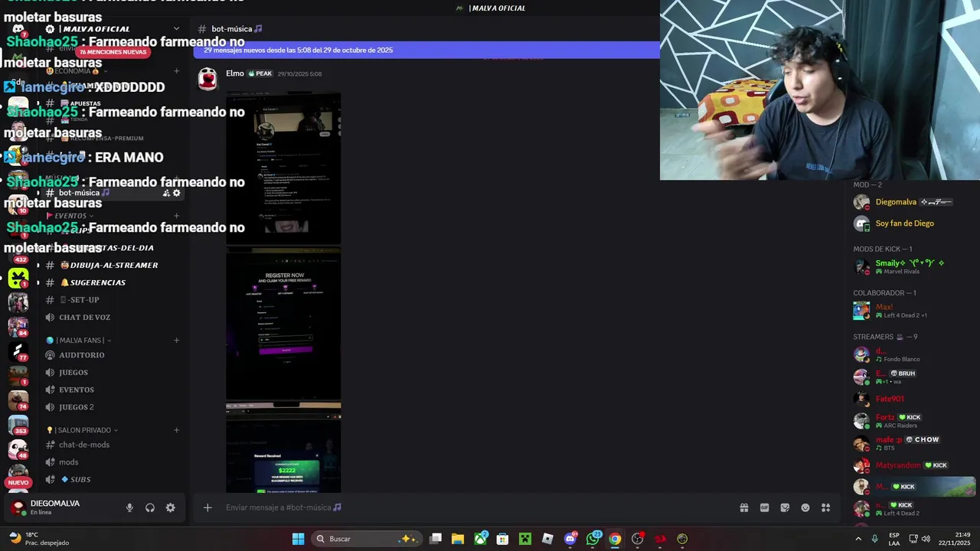
Task: Open the green server icon in sidebar
Action: click(x=18, y=278)
